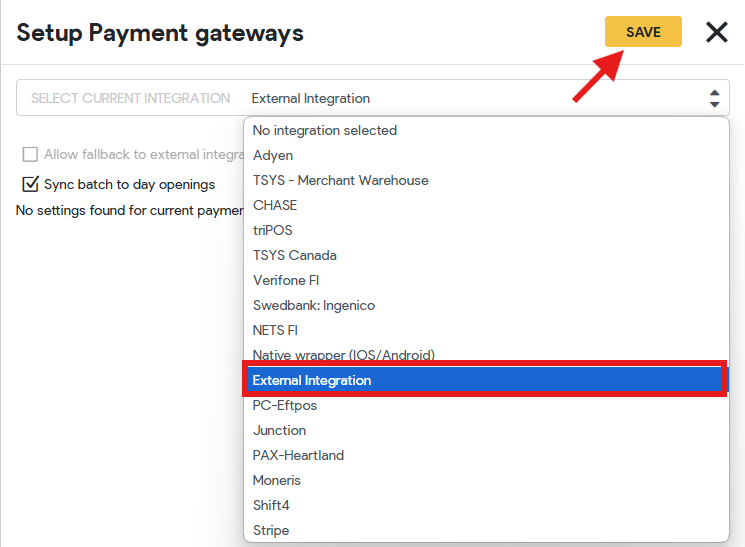The image size is (745, 547).
Task: Select NETS FI integration
Action: point(486,330)
